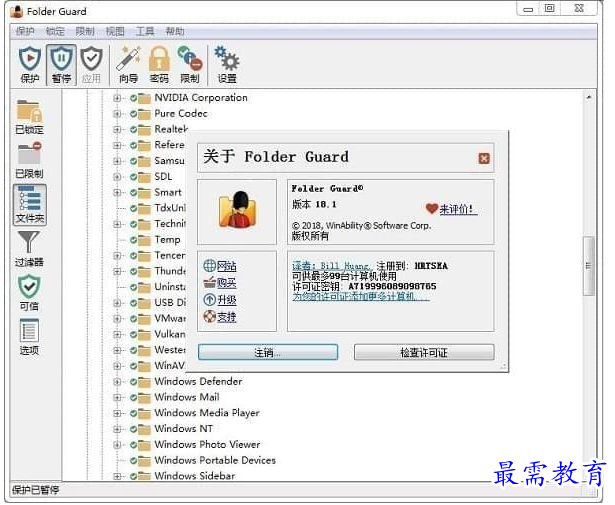
Task: Click the guard folder logo in About dialog
Action: (x=237, y=210)
